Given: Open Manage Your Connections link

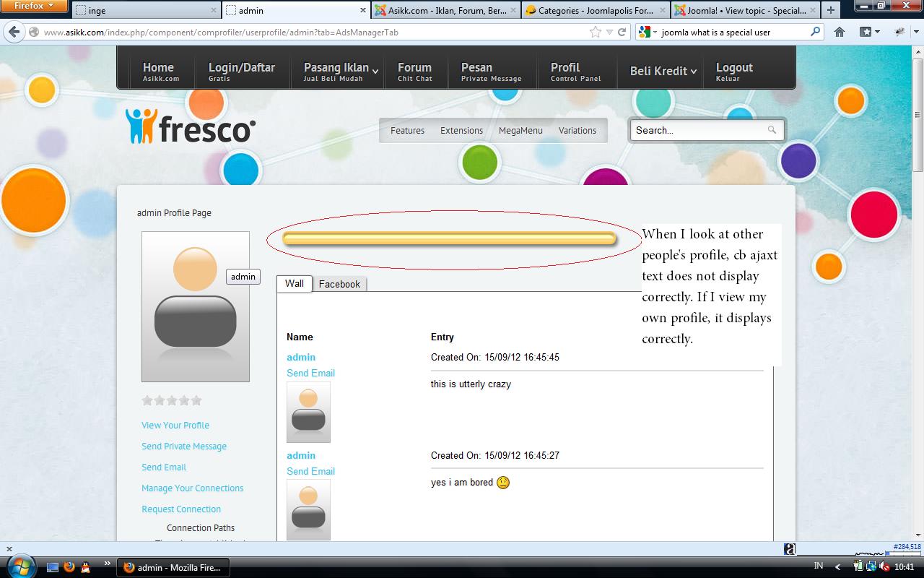Looking at the screenshot, I should (192, 488).
